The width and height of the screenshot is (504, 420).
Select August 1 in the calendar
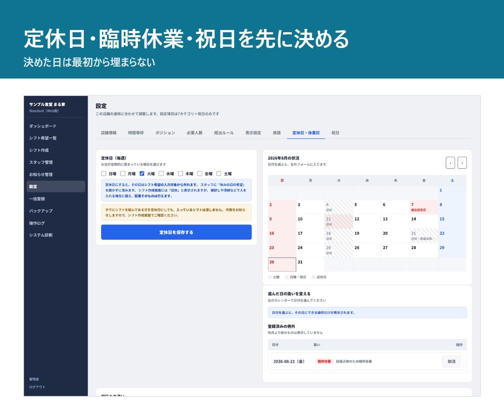[x=452, y=193]
